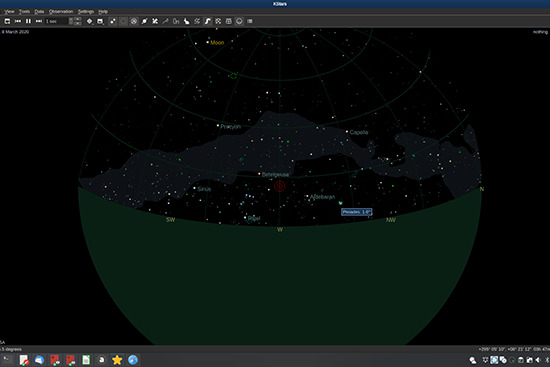Open the find object crosshair tool
Screen dimensions: 550x367
tap(89, 21)
